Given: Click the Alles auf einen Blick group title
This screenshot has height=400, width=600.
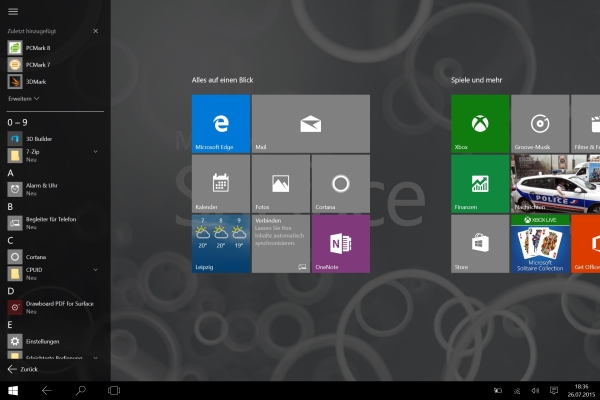Looking at the screenshot, I should point(222,80).
